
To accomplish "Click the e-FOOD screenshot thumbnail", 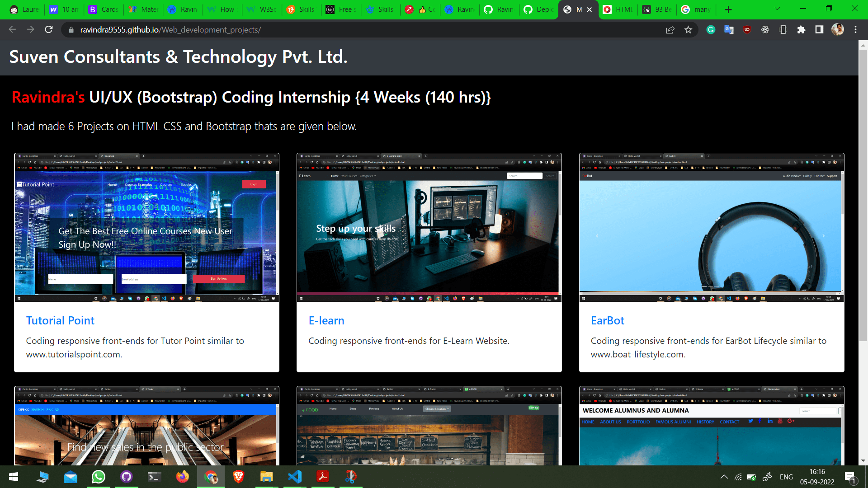I will (429, 426).
